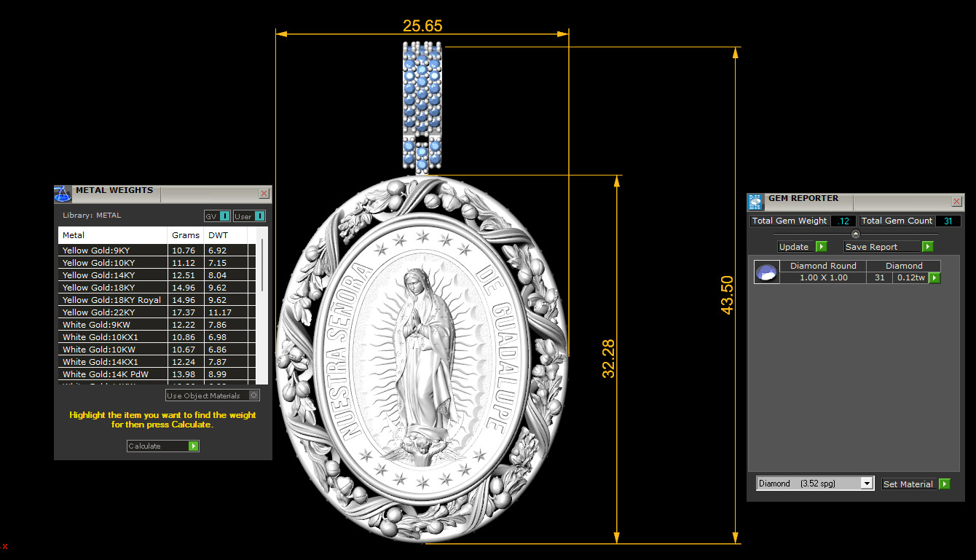Image resolution: width=976 pixels, height=560 pixels.
Task: Click green arrow on Calculate button
Action: pyautogui.click(x=193, y=446)
